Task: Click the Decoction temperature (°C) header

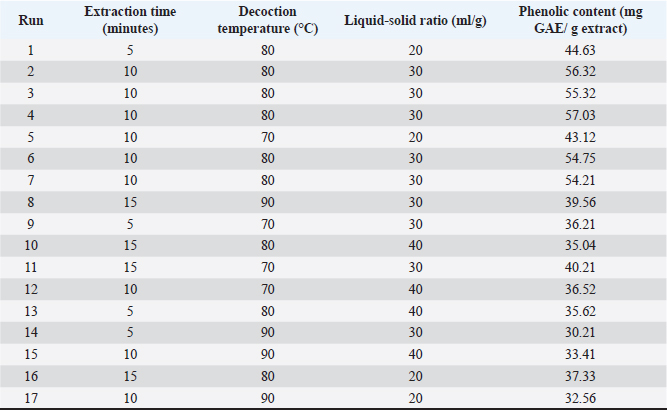Action: 266,21
